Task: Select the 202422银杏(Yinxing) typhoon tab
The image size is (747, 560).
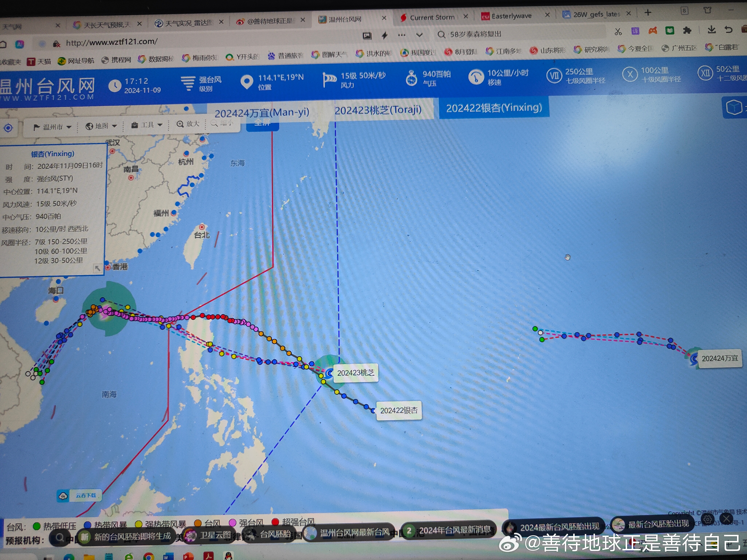Action: [x=494, y=108]
